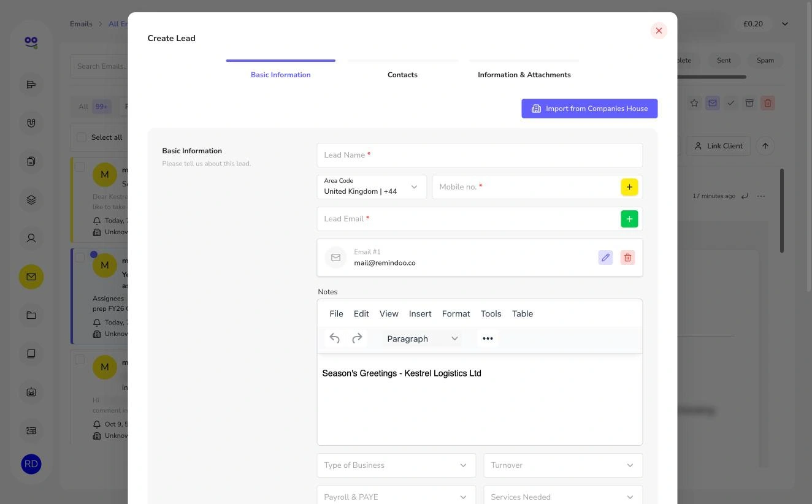Star the open email
Screen dimensions: 812x504
pos(694,103)
